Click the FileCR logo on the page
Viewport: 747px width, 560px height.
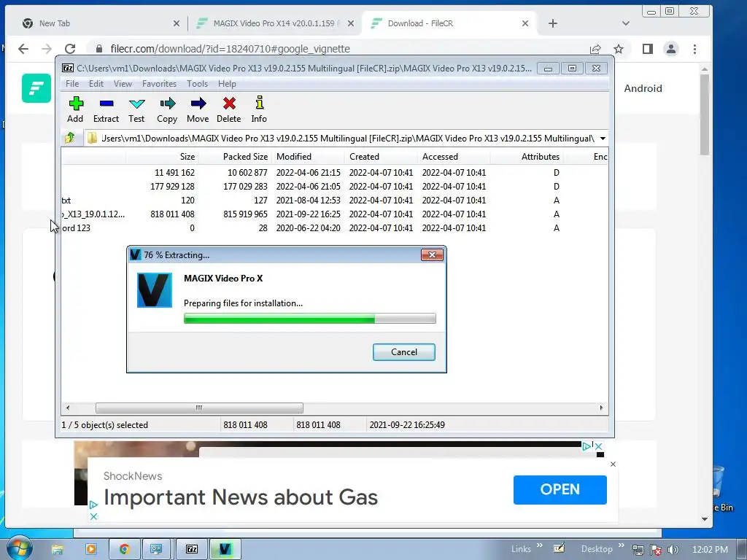pos(36,88)
